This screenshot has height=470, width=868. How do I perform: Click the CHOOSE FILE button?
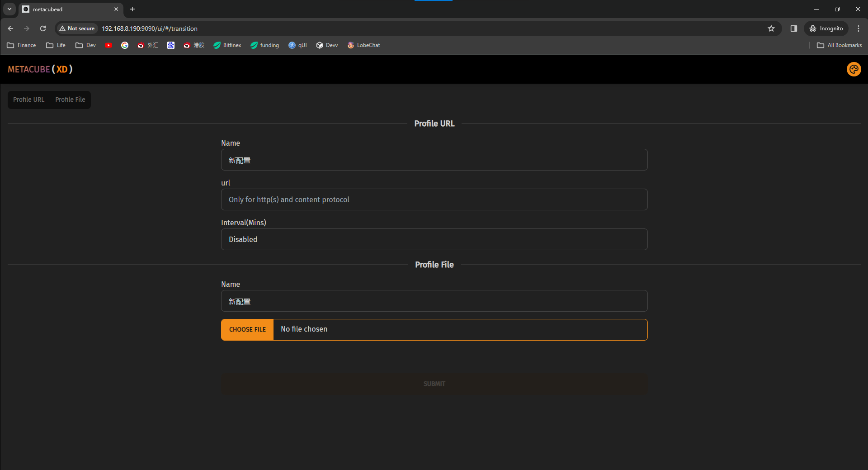point(247,330)
